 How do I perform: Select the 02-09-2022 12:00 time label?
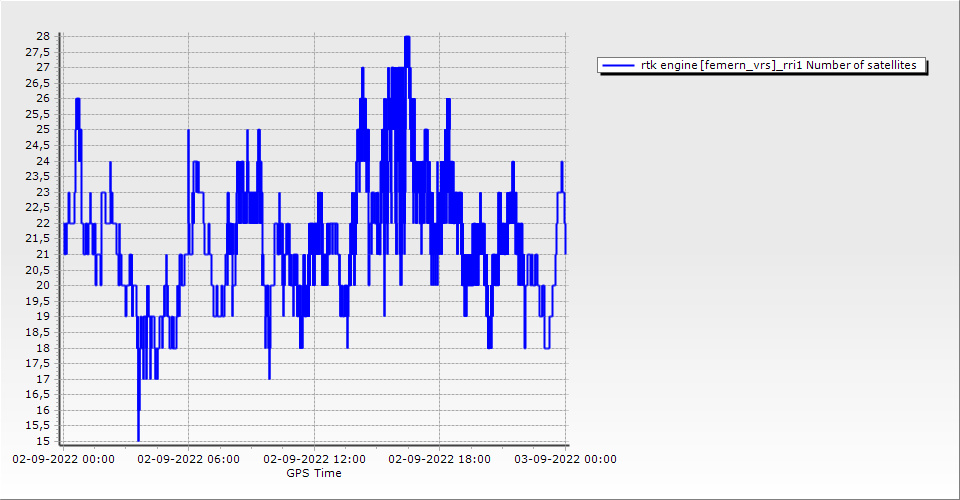point(314,459)
